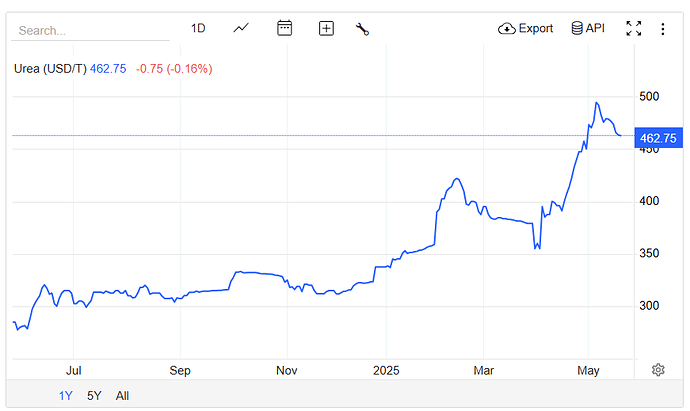Export the chart data
The width and height of the screenshot is (690, 411).
click(x=525, y=28)
